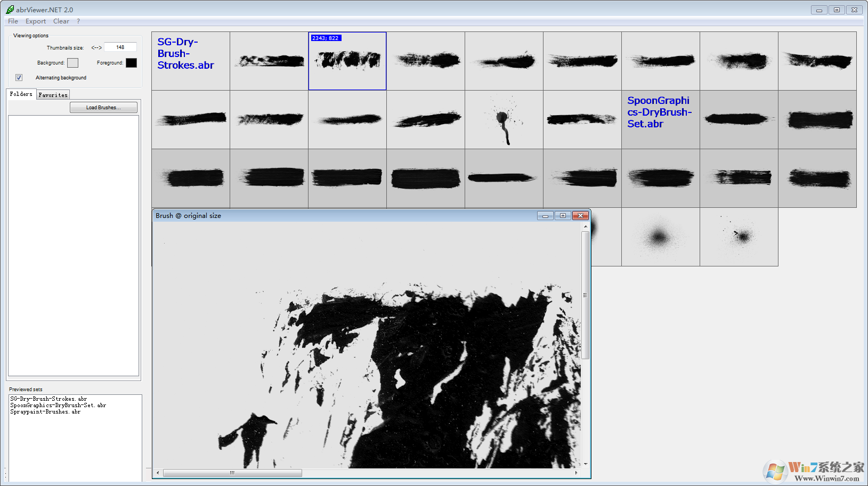The height and width of the screenshot is (486, 868).
Task: Select the highlighted 2343; 822 brush thumbnail
Action: click(347, 61)
